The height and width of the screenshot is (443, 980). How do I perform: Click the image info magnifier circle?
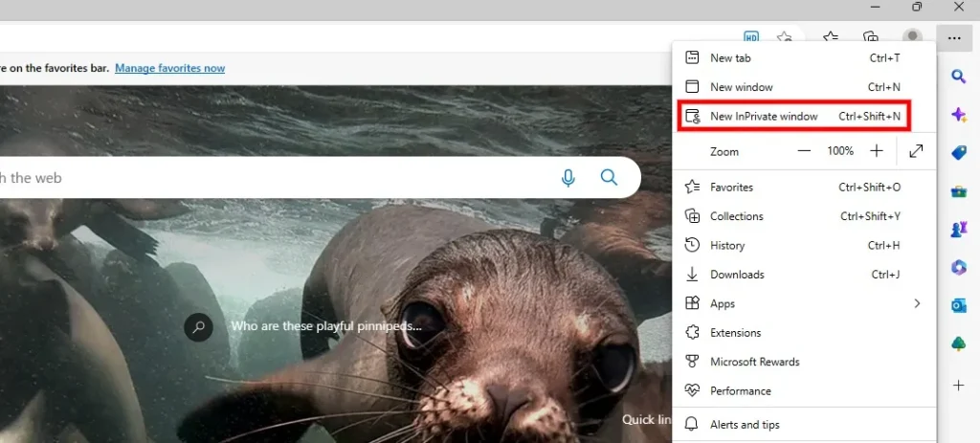click(x=199, y=327)
